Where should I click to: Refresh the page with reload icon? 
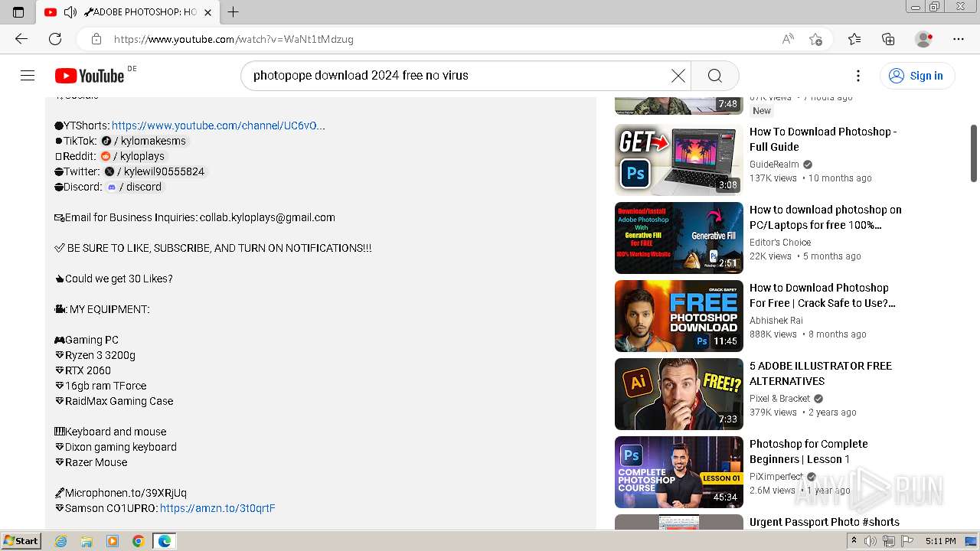(55, 39)
